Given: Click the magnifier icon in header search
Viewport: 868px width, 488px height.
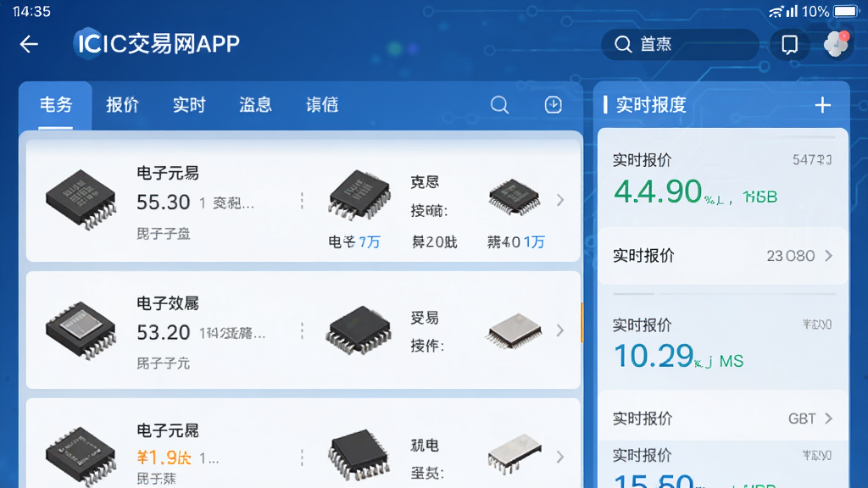Looking at the screenshot, I should (623, 44).
